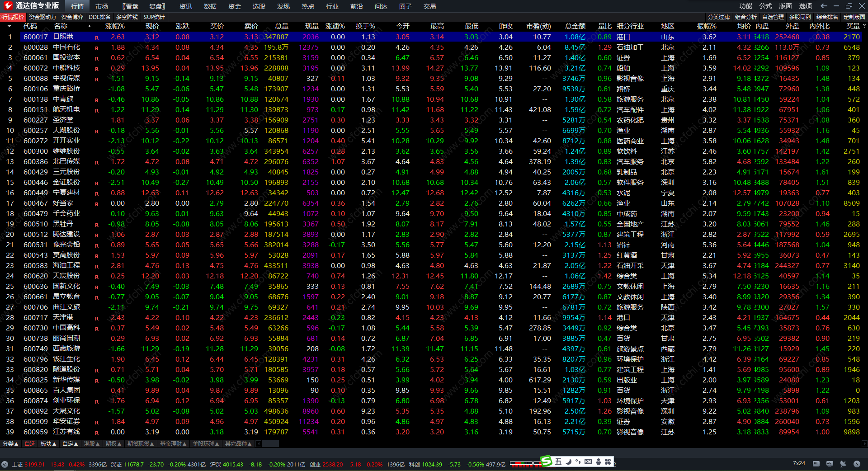Click the 上证 index value 3199.91
868x471 pixels.
coord(35,464)
